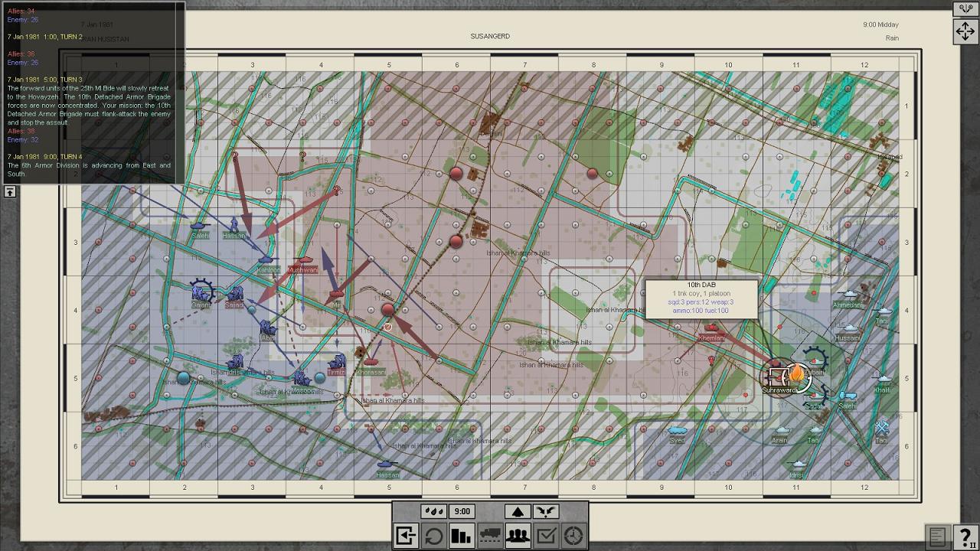Select the Gajani unit with gear ring
The image size is (980, 551).
point(201,292)
